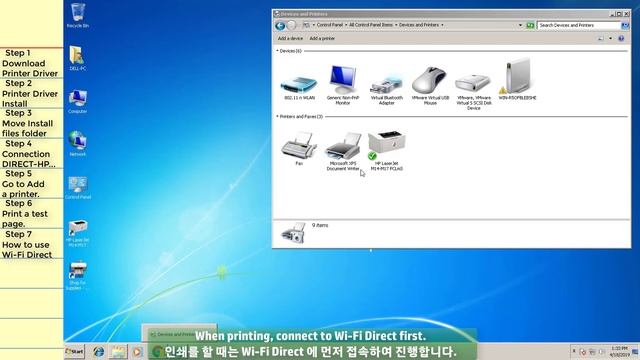Click All Control Panel Items breadcrumb
This screenshot has height=360, width=640.
coord(371,25)
